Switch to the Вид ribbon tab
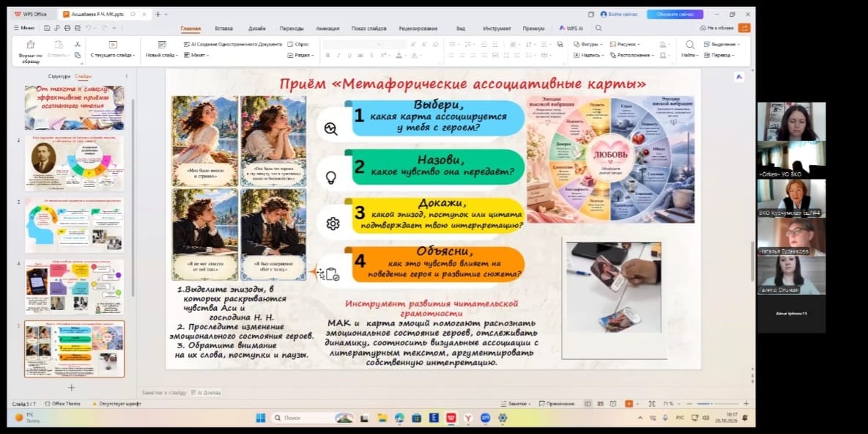868x434 pixels. click(x=461, y=29)
